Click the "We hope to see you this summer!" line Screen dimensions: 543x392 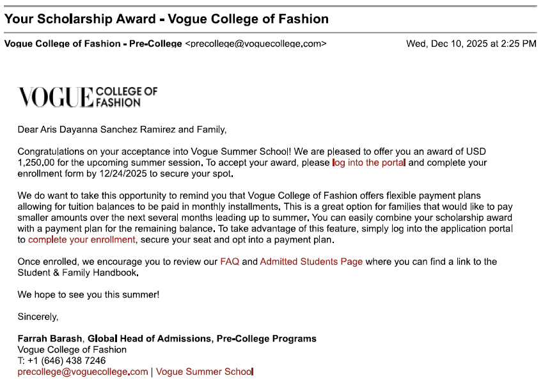click(88, 295)
